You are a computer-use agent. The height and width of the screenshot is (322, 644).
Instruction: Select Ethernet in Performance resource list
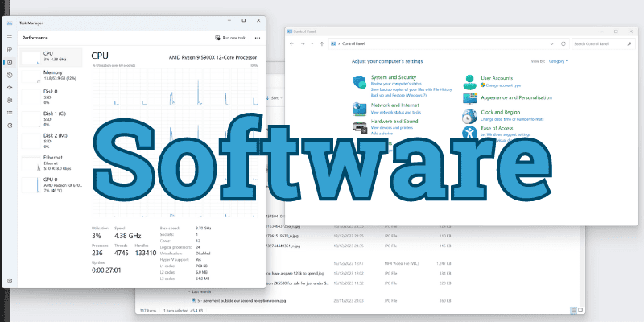tap(51, 163)
